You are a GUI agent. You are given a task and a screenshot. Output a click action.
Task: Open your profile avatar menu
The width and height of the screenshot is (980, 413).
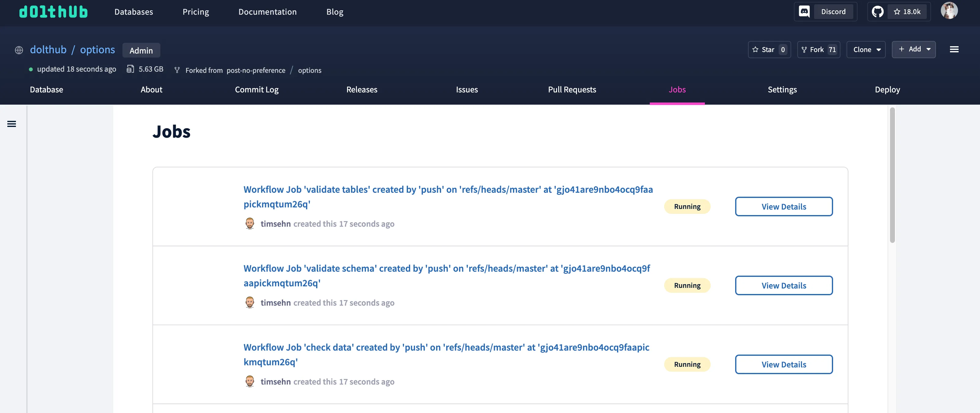coord(950,11)
